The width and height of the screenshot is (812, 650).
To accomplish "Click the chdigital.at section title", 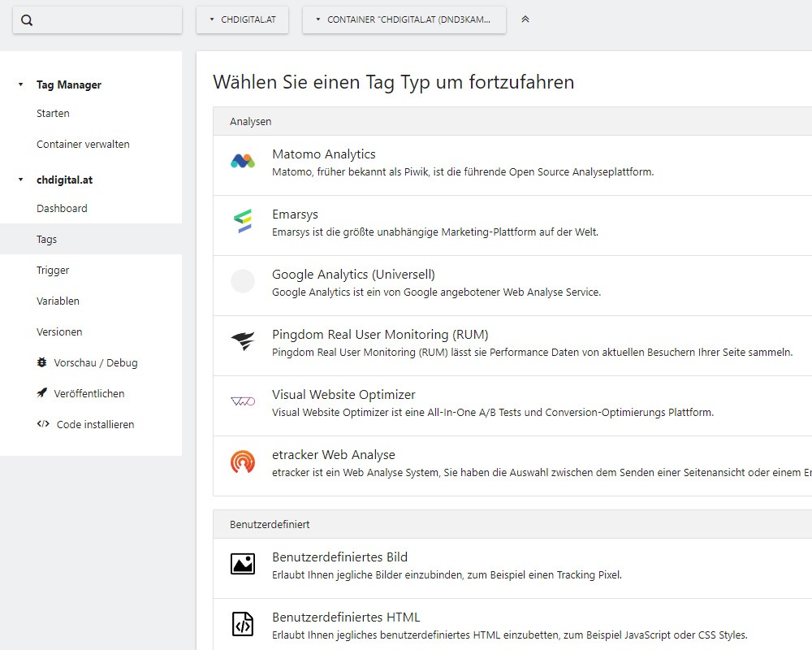I will [64, 180].
